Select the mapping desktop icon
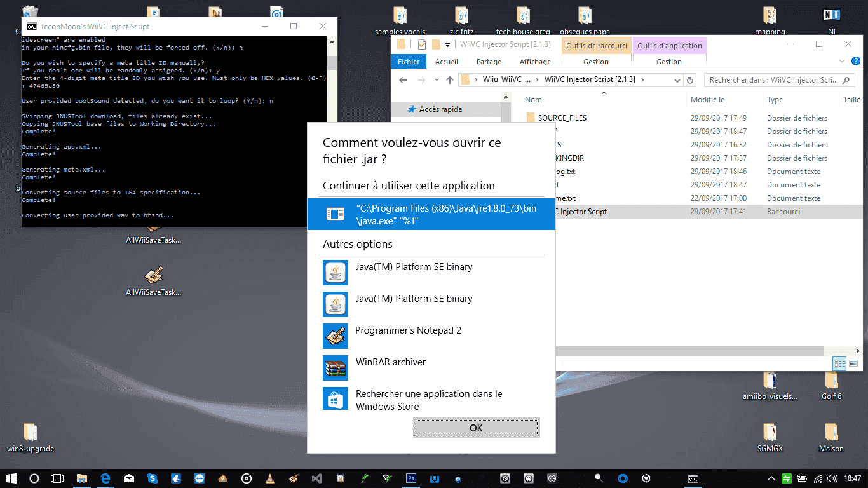 tap(770, 20)
